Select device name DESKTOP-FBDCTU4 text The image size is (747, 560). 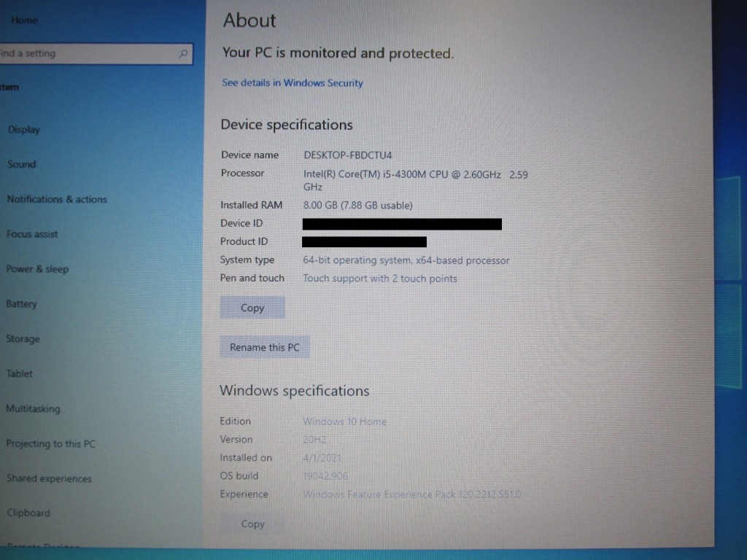348,155
